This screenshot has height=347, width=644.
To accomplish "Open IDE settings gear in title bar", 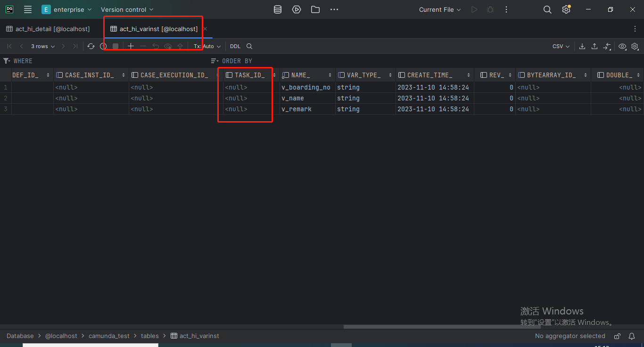I will pos(566,9).
